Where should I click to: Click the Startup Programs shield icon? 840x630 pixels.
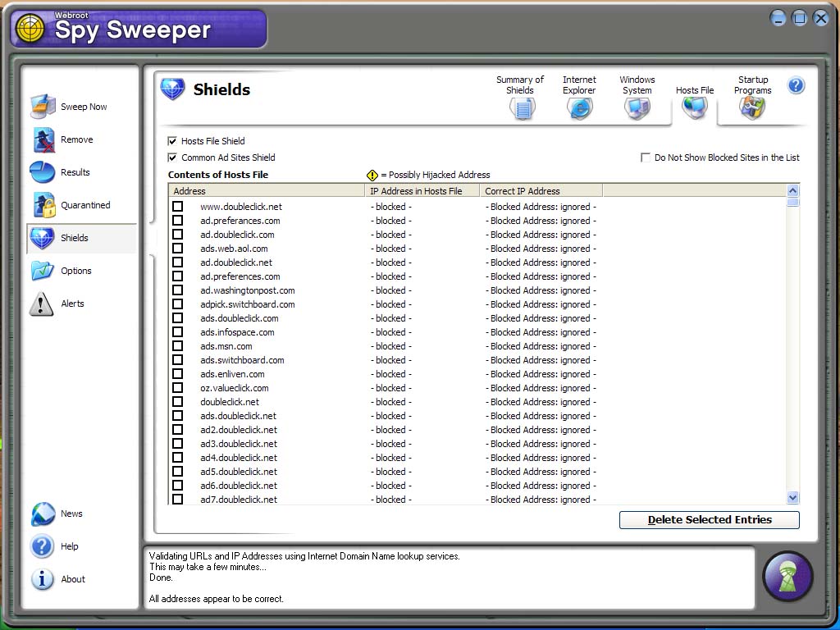(752, 108)
